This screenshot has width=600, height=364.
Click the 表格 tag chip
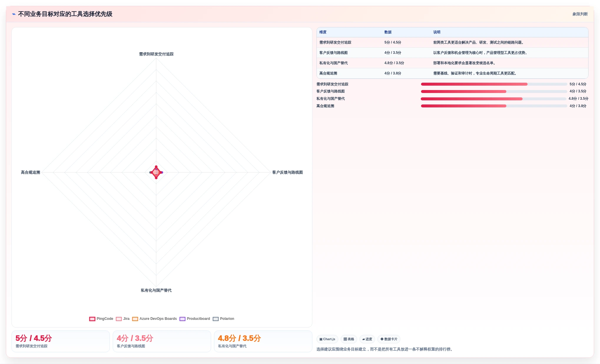tap(349, 339)
